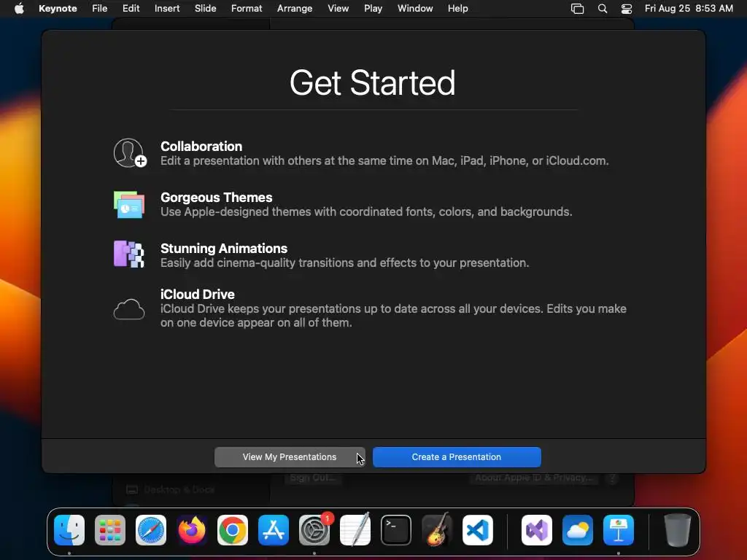Launch Safari from the Dock

click(x=151, y=530)
